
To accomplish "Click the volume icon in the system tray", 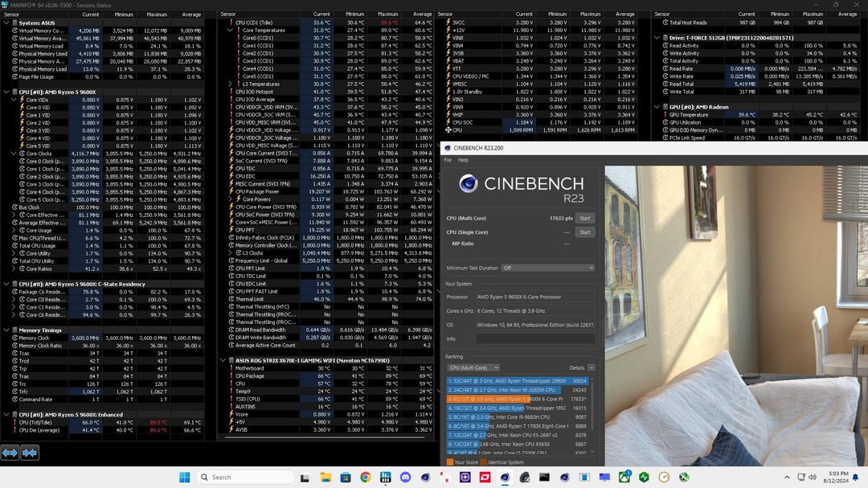I will click(x=812, y=477).
